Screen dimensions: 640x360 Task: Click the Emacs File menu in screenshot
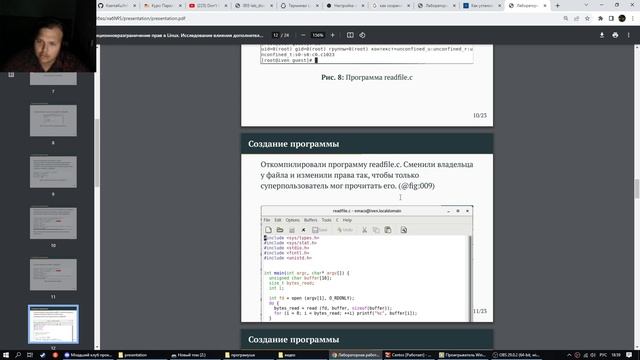267,220
